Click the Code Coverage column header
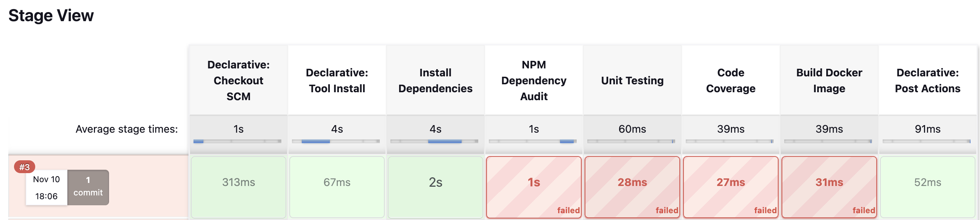The height and width of the screenshot is (220, 980). [x=730, y=80]
